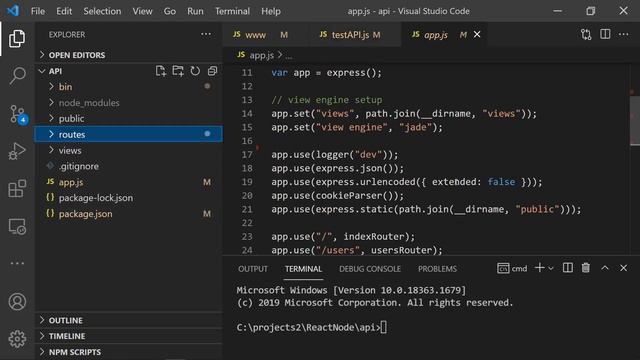640x360 pixels.
Task: Open package-lock.json file
Action: (129, 198)
